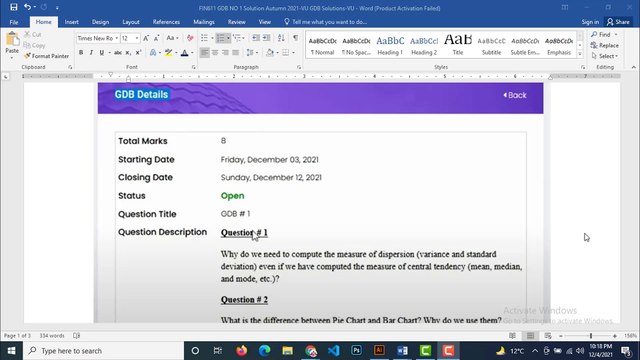Switch to Web Layout view

click(548, 336)
